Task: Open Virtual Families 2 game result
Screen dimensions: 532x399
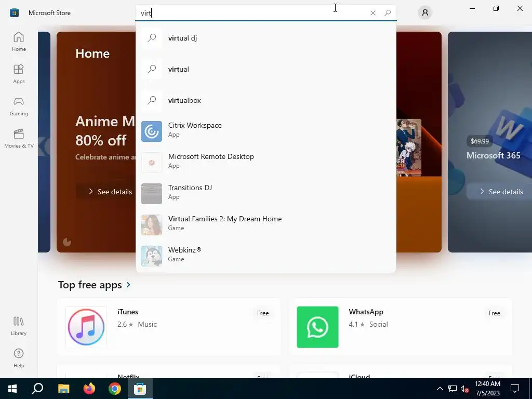Action: tap(265, 224)
